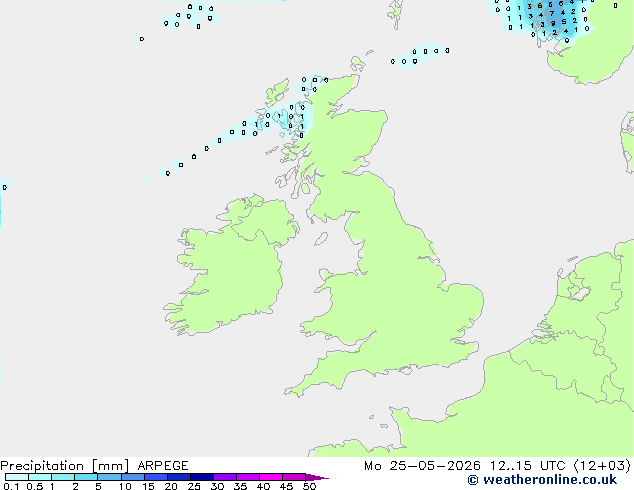Click the "0.1" legend scale label

11,486
